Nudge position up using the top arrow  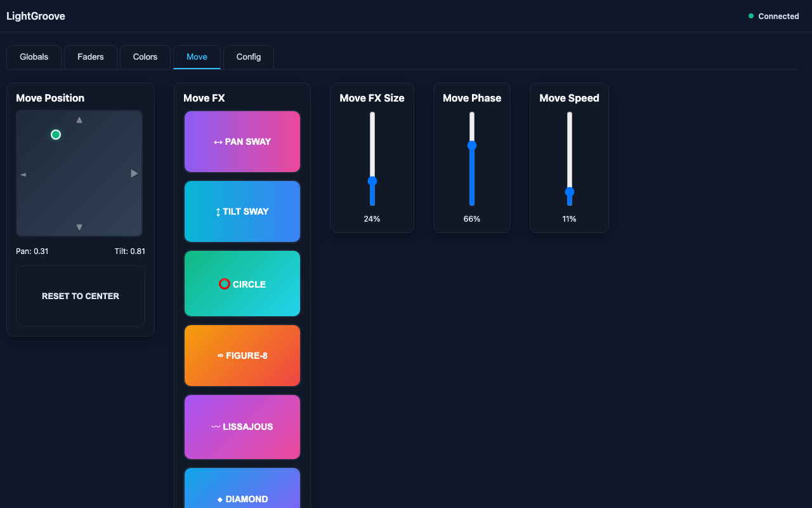[x=79, y=119]
